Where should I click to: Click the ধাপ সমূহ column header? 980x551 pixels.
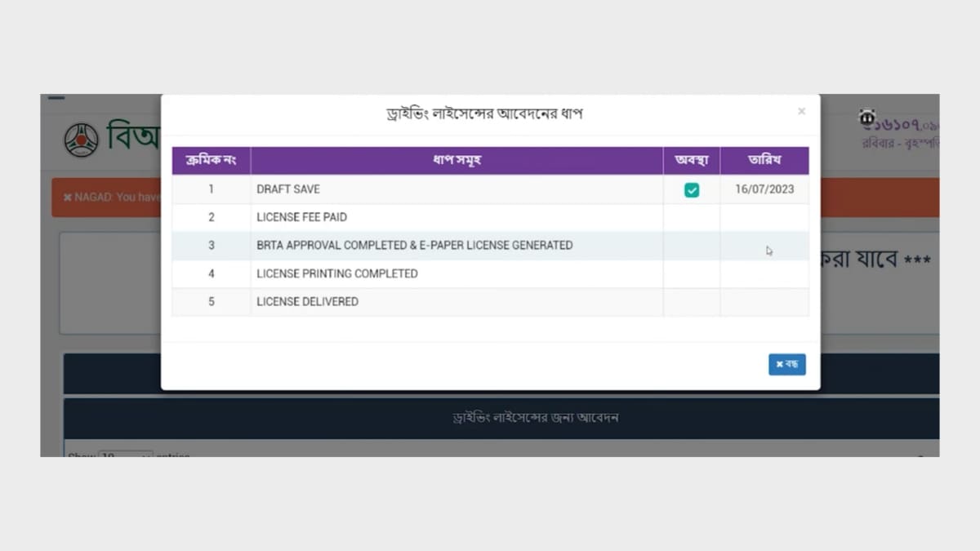[x=457, y=160]
